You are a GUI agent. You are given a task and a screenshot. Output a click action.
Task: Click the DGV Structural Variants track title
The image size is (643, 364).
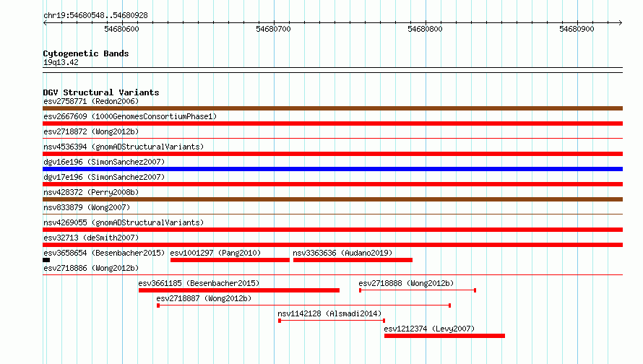101,92
